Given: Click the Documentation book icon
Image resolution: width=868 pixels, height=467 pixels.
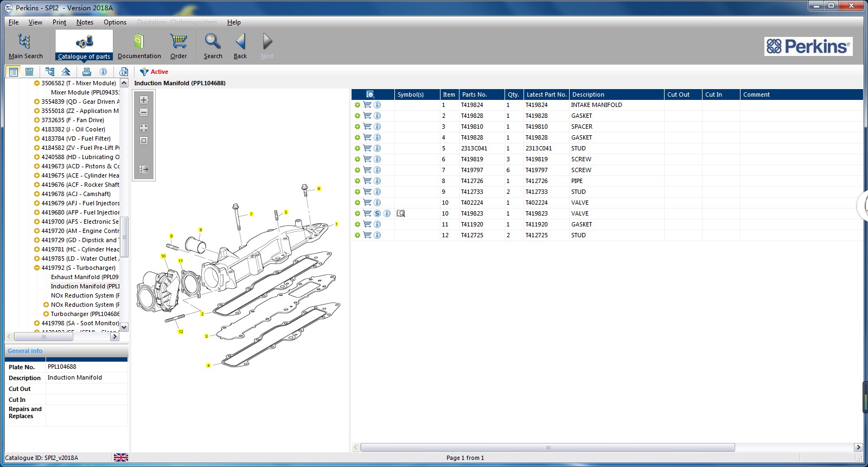Looking at the screenshot, I should pyautogui.click(x=139, y=41).
